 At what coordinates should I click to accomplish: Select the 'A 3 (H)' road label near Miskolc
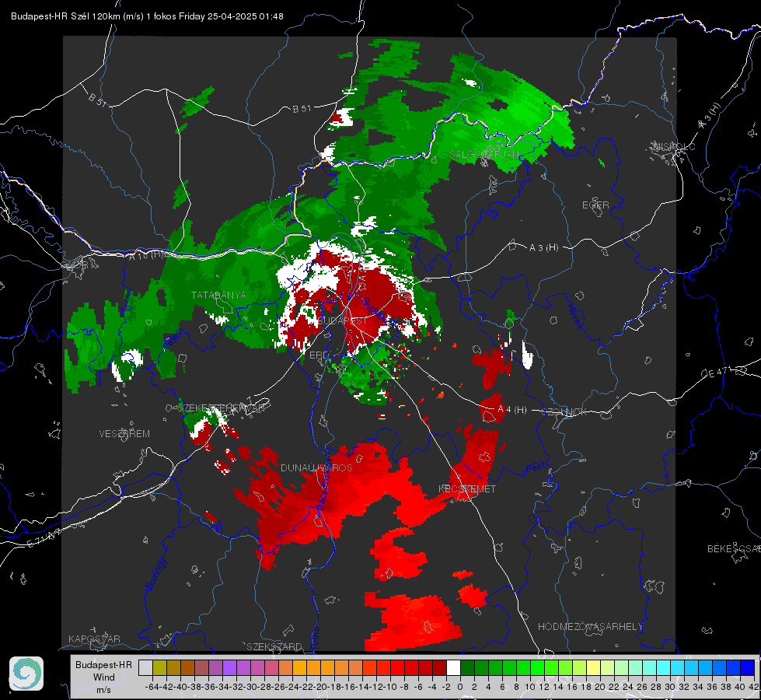(x=710, y=116)
